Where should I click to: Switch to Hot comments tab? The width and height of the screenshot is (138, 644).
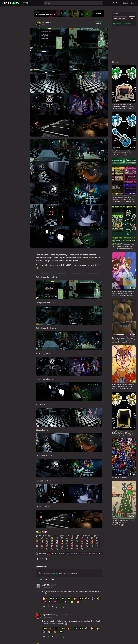tap(40, 579)
